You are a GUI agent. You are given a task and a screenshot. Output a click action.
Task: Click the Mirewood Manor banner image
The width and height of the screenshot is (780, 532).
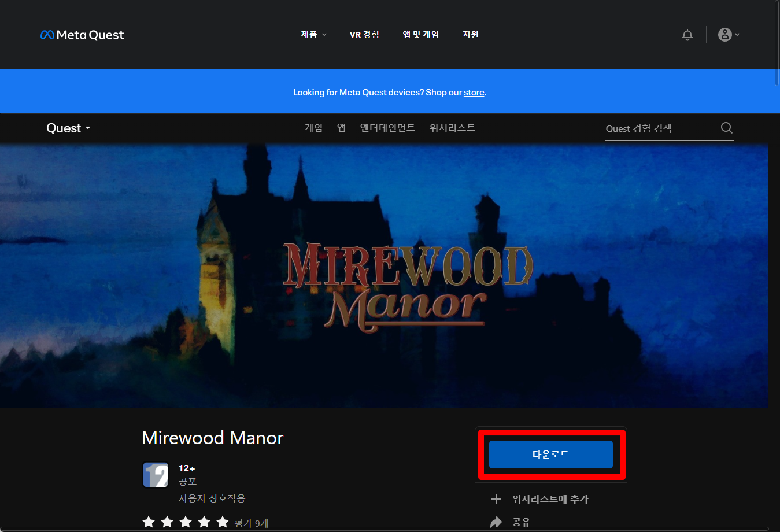(x=384, y=276)
